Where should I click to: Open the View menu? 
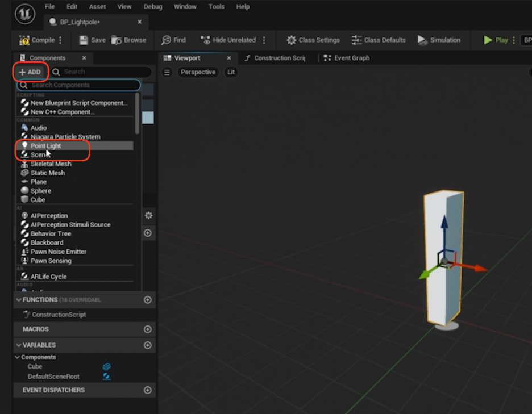click(124, 6)
